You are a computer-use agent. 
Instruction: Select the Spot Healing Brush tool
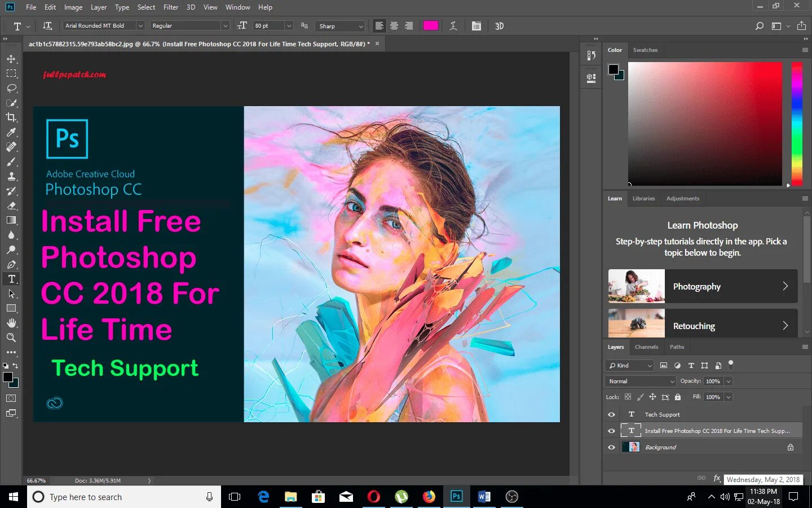click(11, 147)
